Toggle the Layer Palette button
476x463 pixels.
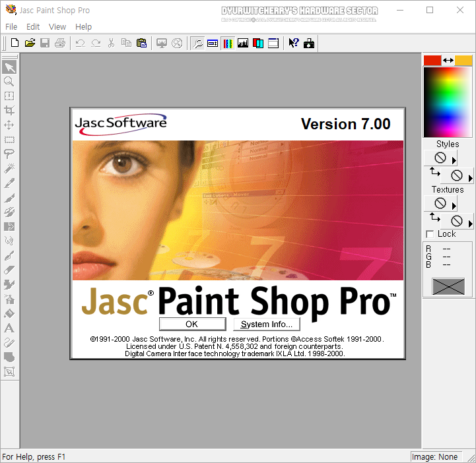point(258,43)
